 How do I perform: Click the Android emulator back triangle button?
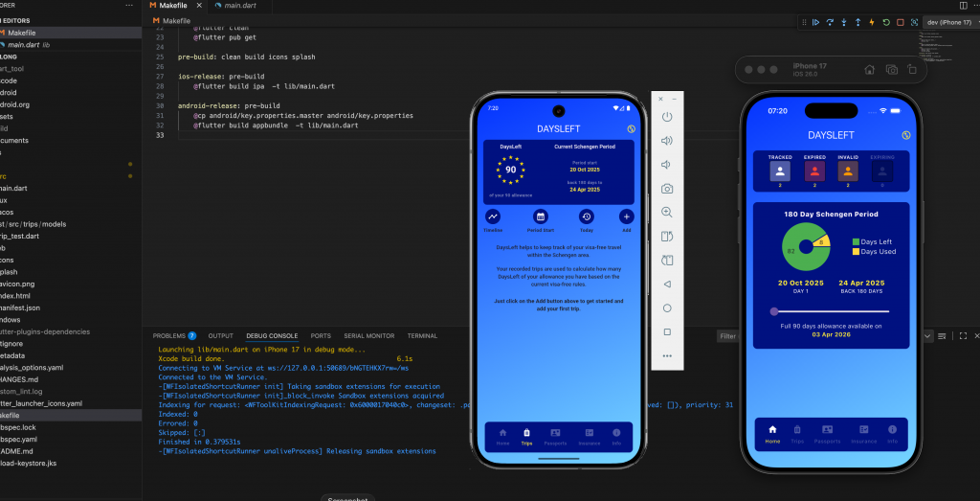[667, 284]
